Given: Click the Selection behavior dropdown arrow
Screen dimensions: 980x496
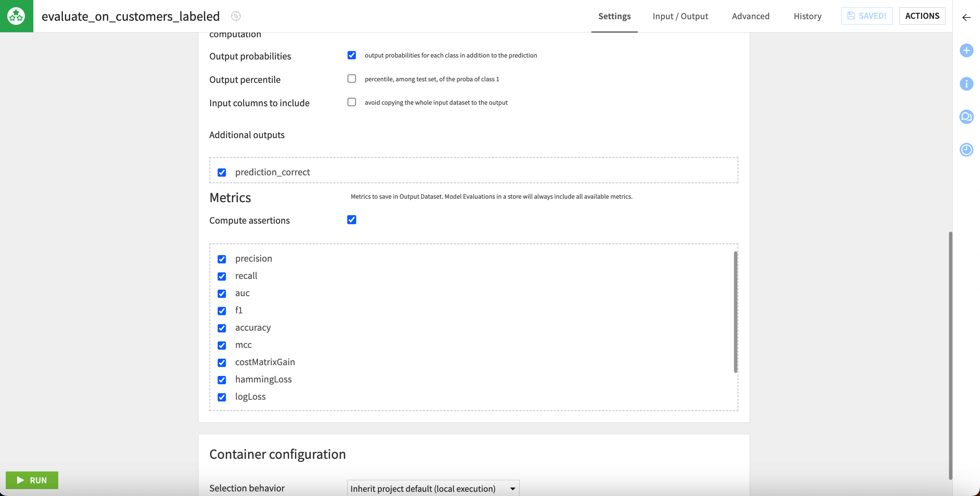Looking at the screenshot, I should pyautogui.click(x=512, y=489).
